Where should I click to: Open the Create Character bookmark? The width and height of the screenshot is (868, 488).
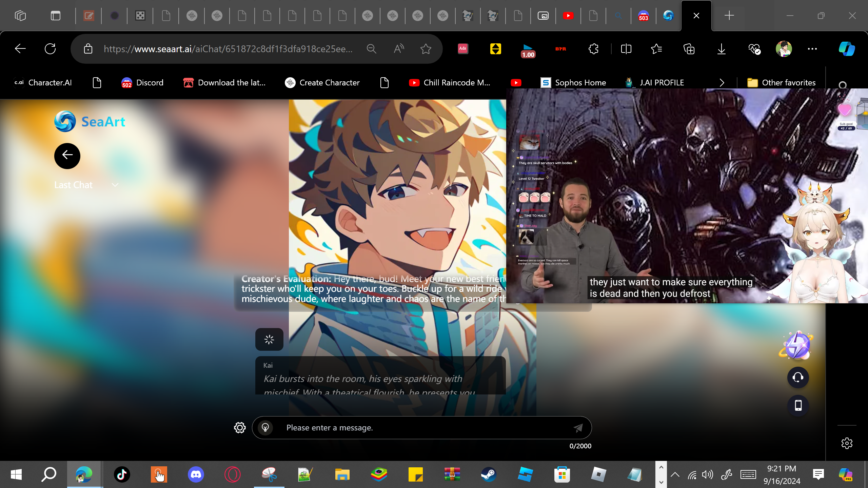tap(322, 83)
